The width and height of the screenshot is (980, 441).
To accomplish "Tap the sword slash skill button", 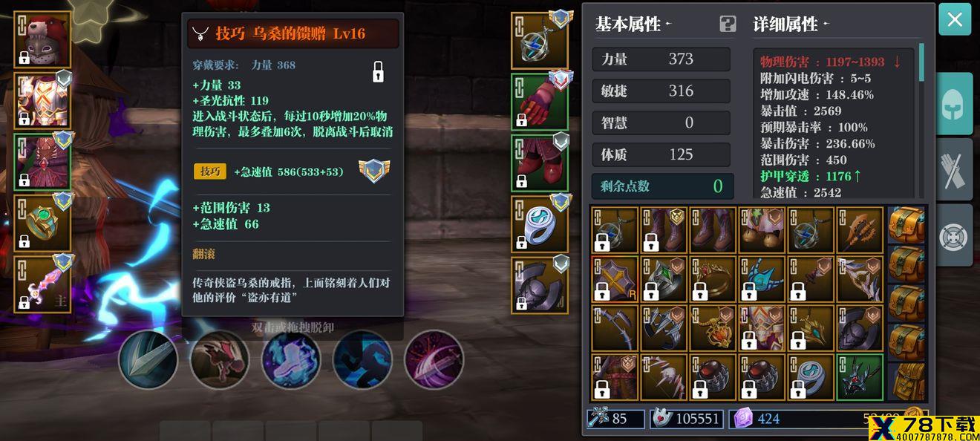I will pyautogui.click(x=148, y=359).
